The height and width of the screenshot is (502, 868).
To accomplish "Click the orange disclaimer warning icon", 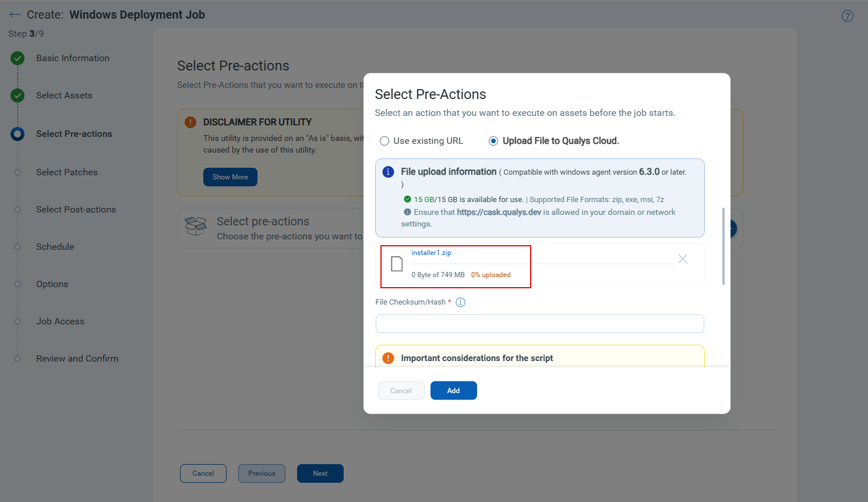I will click(x=190, y=122).
